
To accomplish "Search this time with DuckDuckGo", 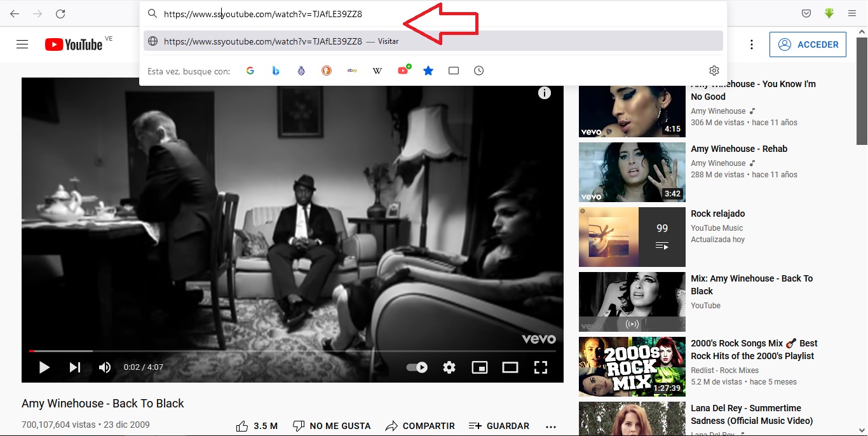I will pyautogui.click(x=326, y=71).
